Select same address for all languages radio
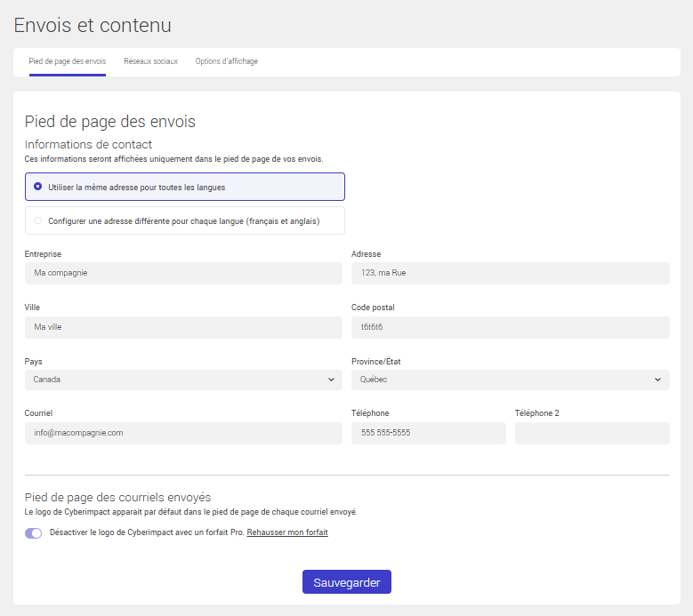This screenshot has height=616, width=693. (38, 187)
